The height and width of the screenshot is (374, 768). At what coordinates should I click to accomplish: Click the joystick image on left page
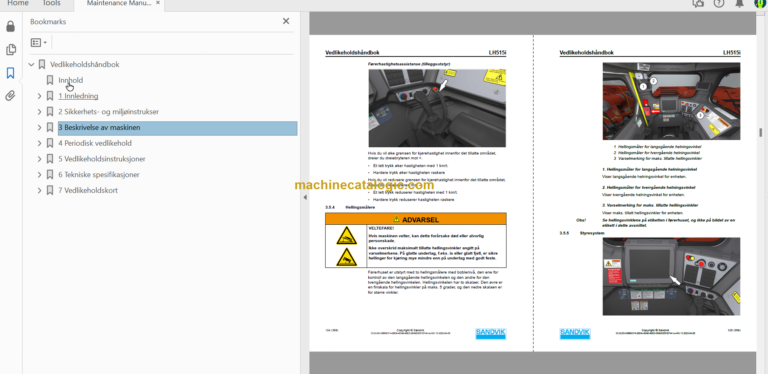[x=437, y=108]
